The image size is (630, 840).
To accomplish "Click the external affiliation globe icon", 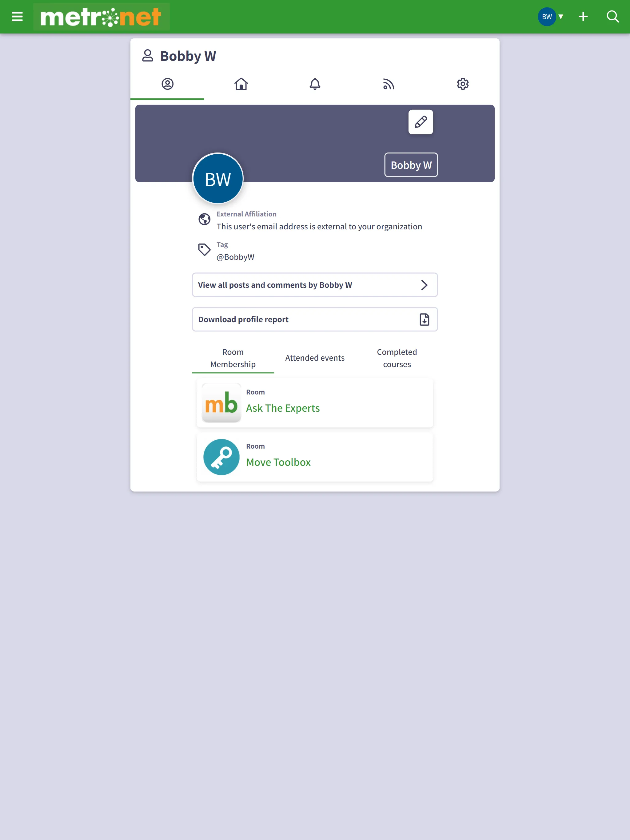I will (205, 219).
